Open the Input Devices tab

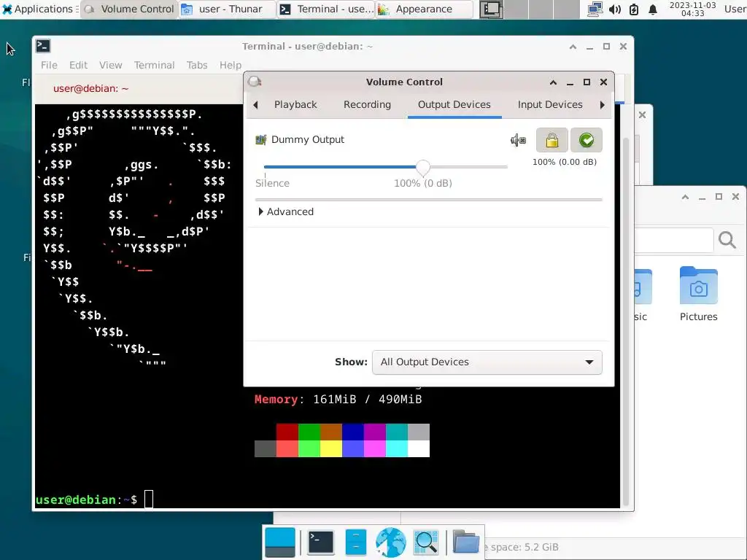(x=550, y=104)
